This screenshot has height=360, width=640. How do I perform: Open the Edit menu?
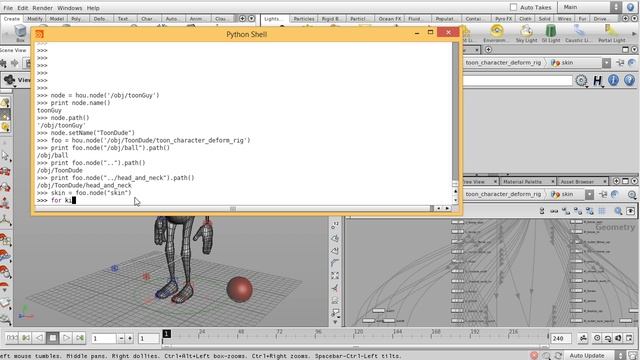click(22, 8)
